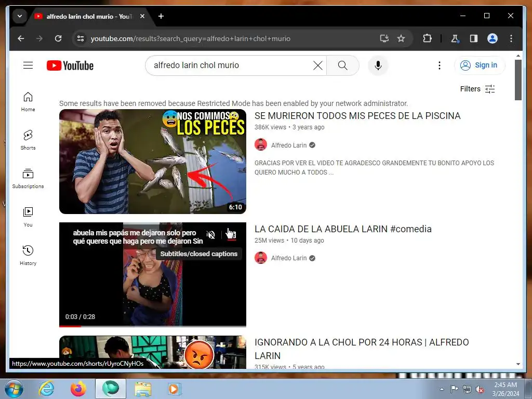
Task: Toggle subtitles/closed captions on preview video
Action: 231,234
